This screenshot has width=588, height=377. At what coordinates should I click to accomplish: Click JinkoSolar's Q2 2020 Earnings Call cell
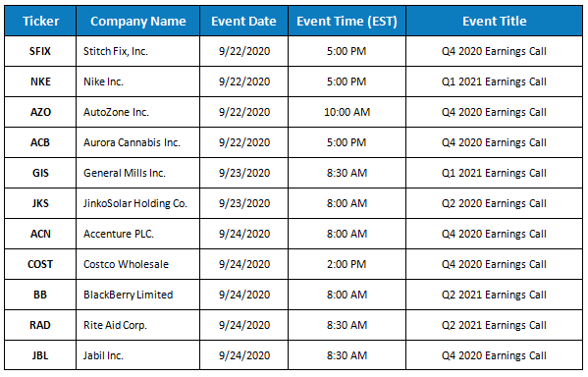pos(494,203)
